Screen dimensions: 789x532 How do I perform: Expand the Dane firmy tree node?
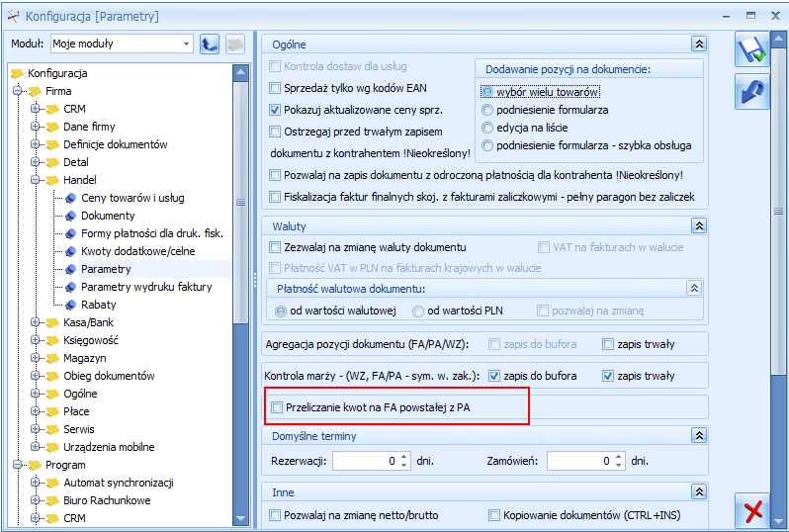(x=35, y=127)
